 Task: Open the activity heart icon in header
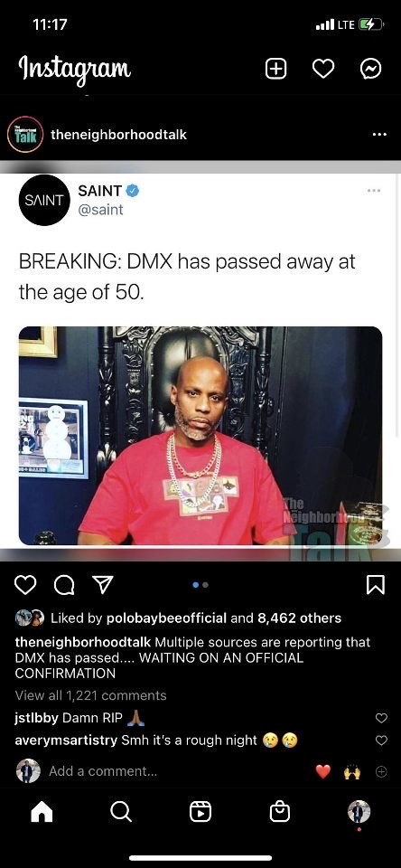point(323,70)
